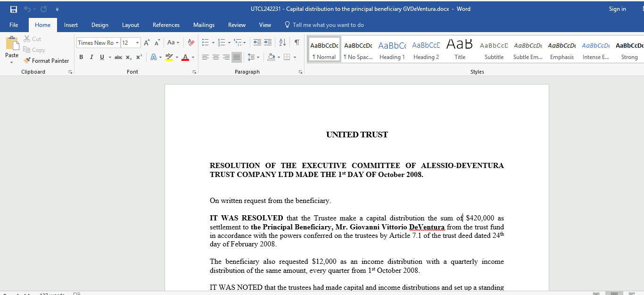The height and width of the screenshot is (295, 644).
Task: Apply the red font color swatch
Action: (185, 57)
